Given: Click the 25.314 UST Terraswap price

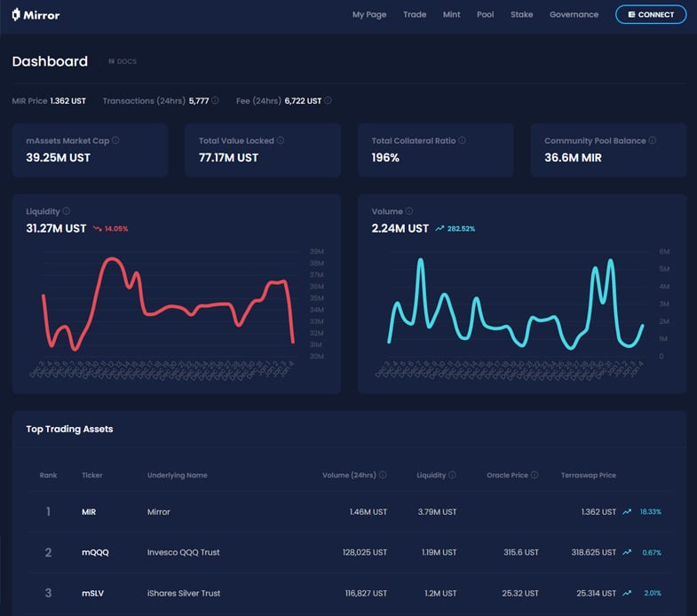Looking at the screenshot, I should [x=596, y=593].
